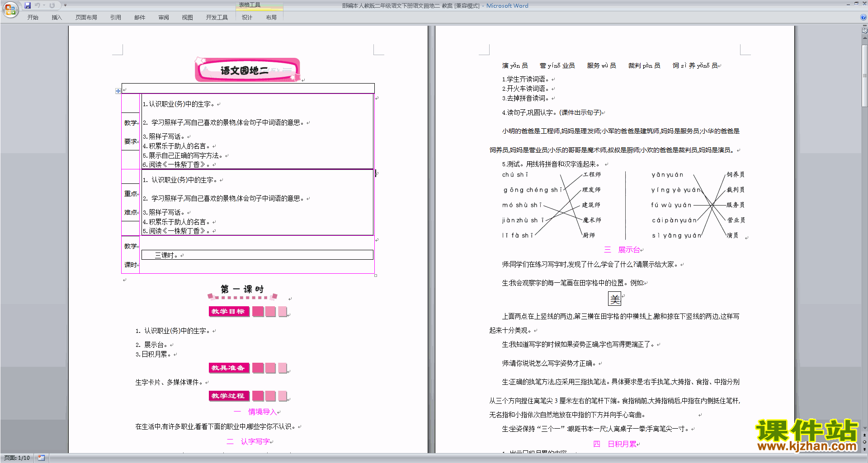Viewport: 868px width, 463px height.
Task: Click the line 5.测试。用线将拼音和汉字连起来
Action: coord(552,164)
